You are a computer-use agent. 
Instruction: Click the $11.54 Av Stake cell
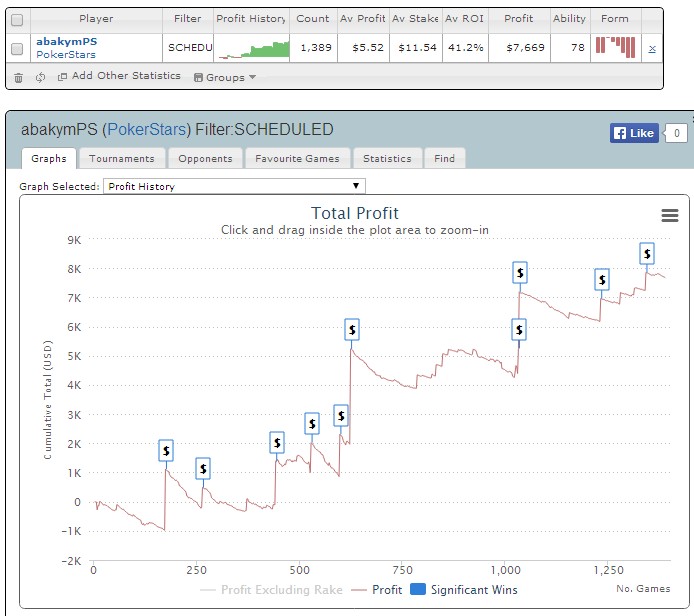[x=417, y=48]
